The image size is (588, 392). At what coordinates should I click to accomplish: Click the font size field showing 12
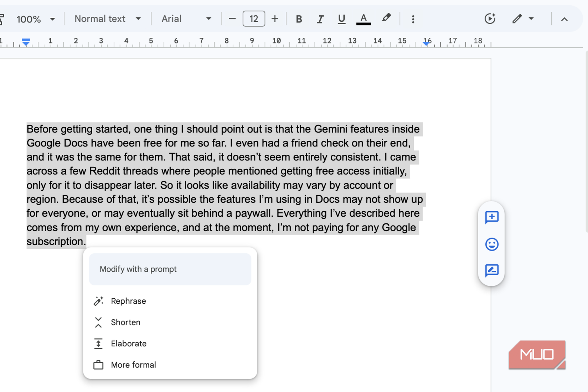pyautogui.click(x=254, y=19)
